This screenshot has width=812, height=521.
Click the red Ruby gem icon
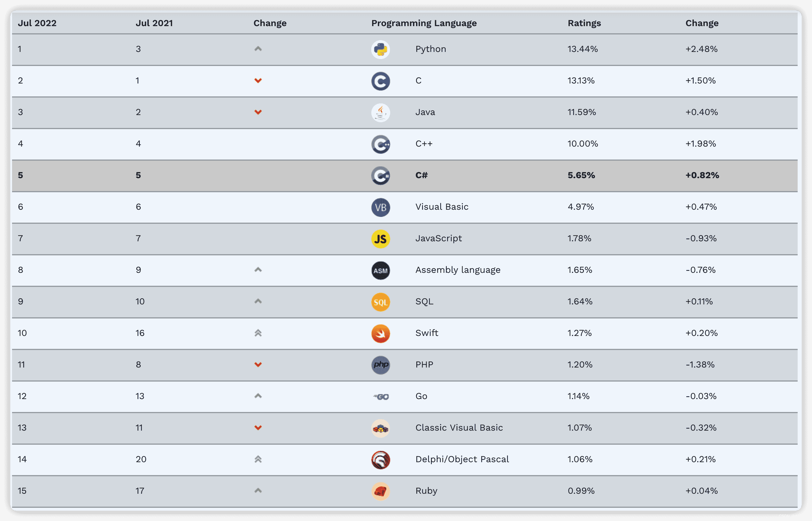point(381,491)
